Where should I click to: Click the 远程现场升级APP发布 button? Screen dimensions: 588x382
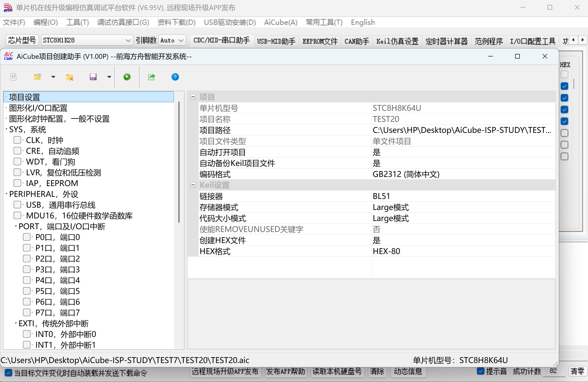pyautogui.click(x=225, y=371)
